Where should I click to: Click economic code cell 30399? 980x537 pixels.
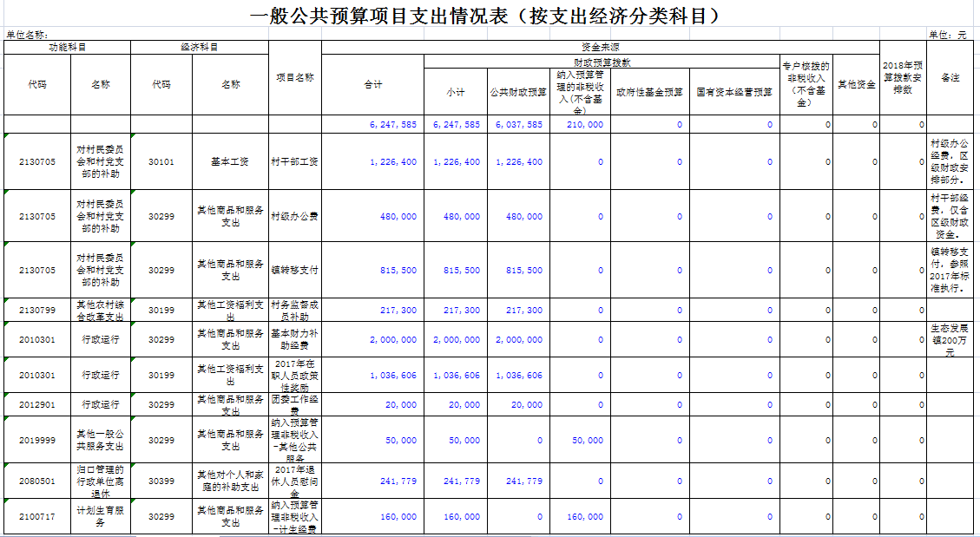tap(161, 481)
